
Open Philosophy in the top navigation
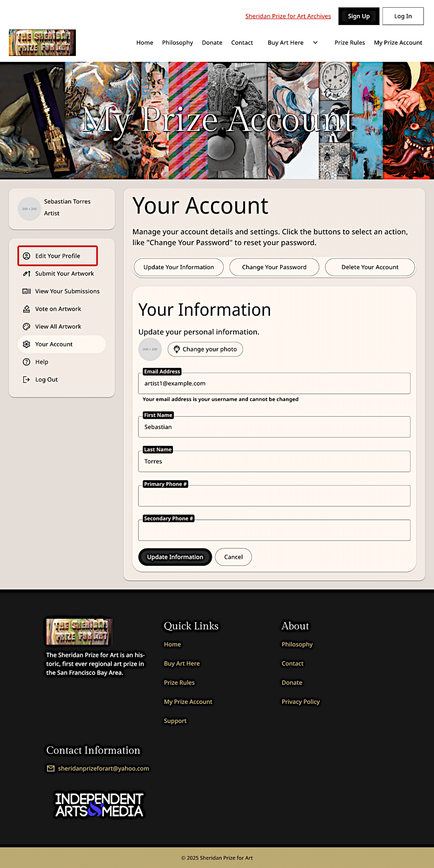pyautogui.click(x=178, y=42)
